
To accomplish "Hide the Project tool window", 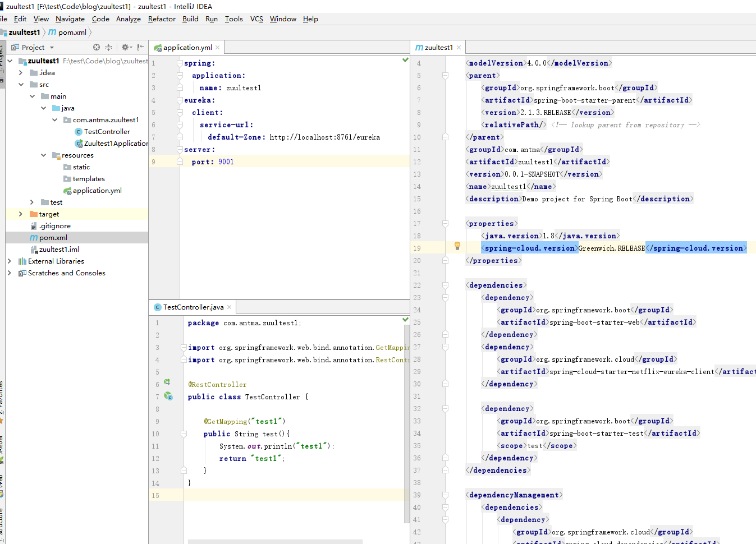I will coord(140,48).
